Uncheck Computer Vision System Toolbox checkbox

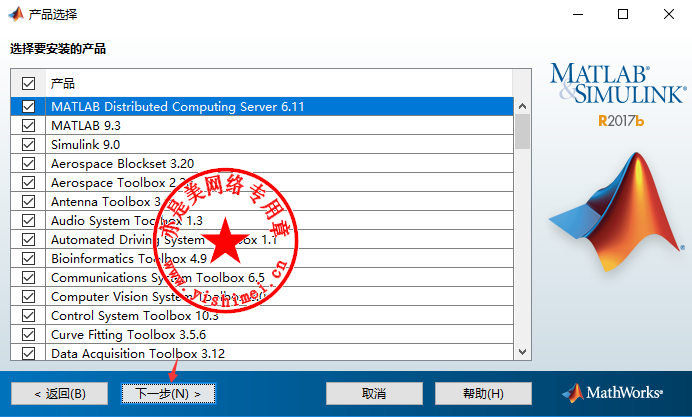[28, 296]
